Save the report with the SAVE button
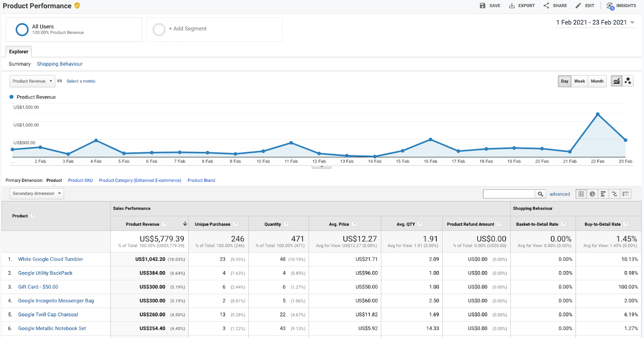The height and width of the screenshot is (338, 644). coord(490,6)
